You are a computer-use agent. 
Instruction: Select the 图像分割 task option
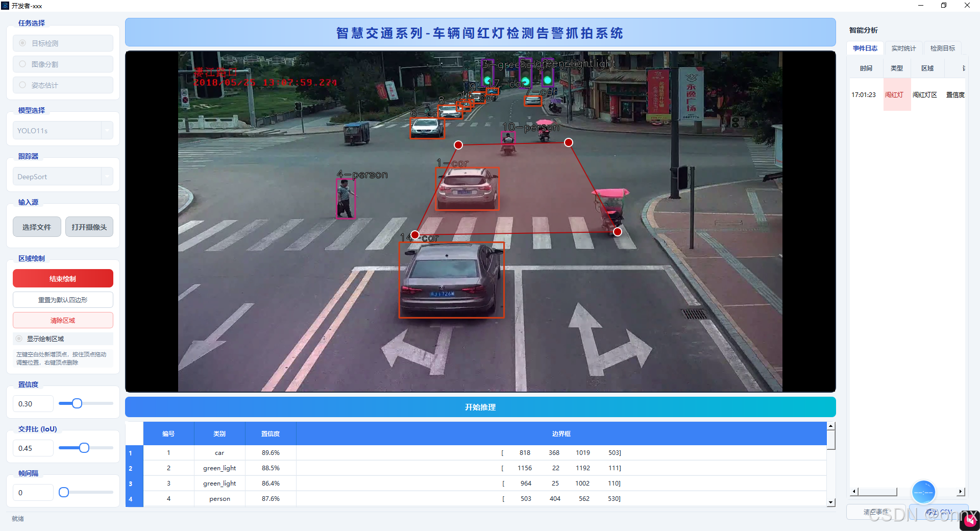[x=63, y=64]
